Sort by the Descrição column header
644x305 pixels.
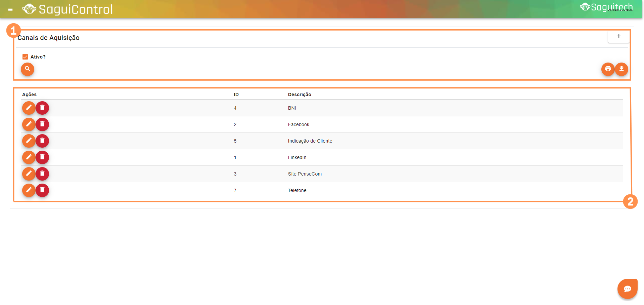pyautogui.click(x=300, y=94)
